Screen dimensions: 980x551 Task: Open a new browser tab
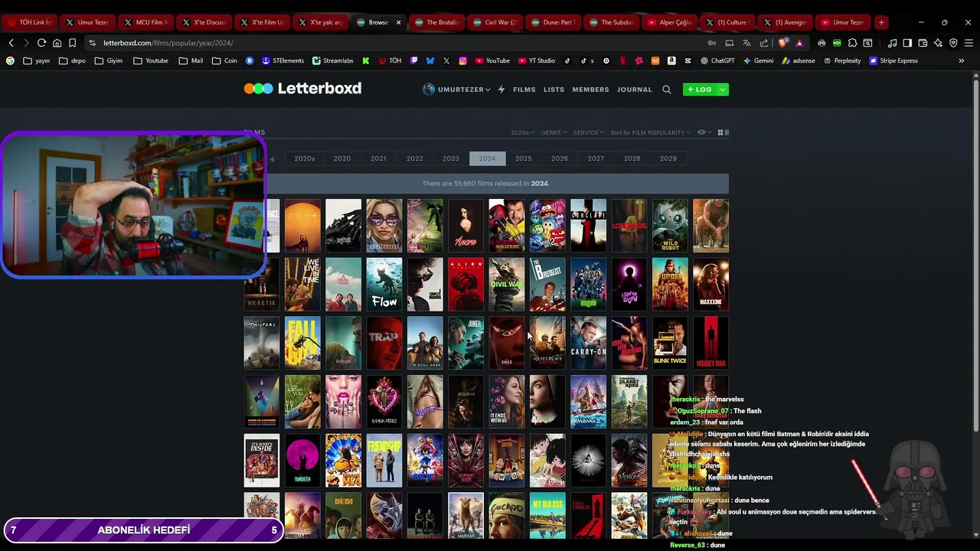881,22
